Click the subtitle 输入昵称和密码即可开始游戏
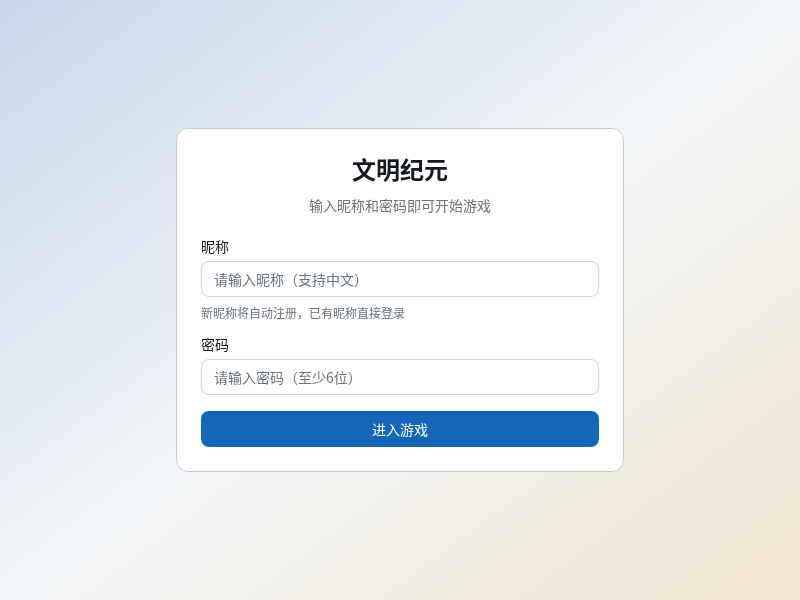The height and width of the screenshot is (600, 800). pyautogui.click(x=400, y=208)
